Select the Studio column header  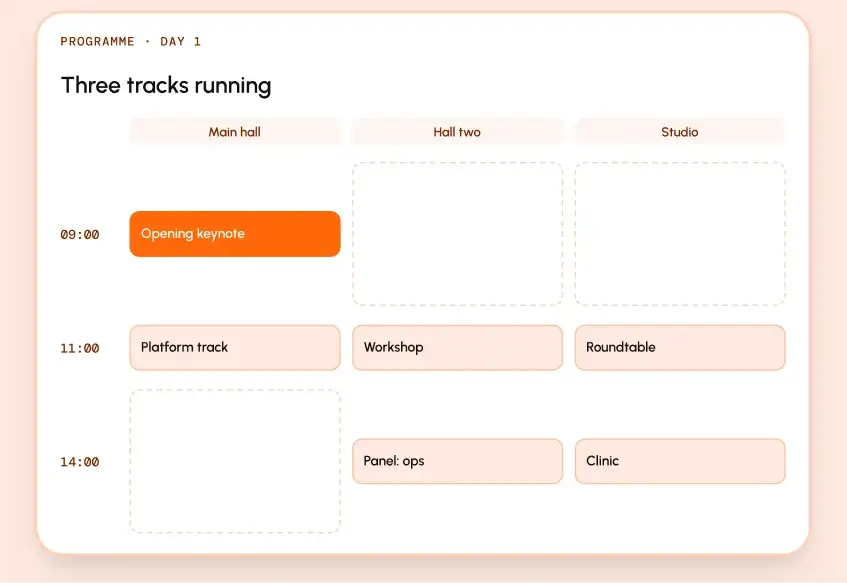point(680,132)
